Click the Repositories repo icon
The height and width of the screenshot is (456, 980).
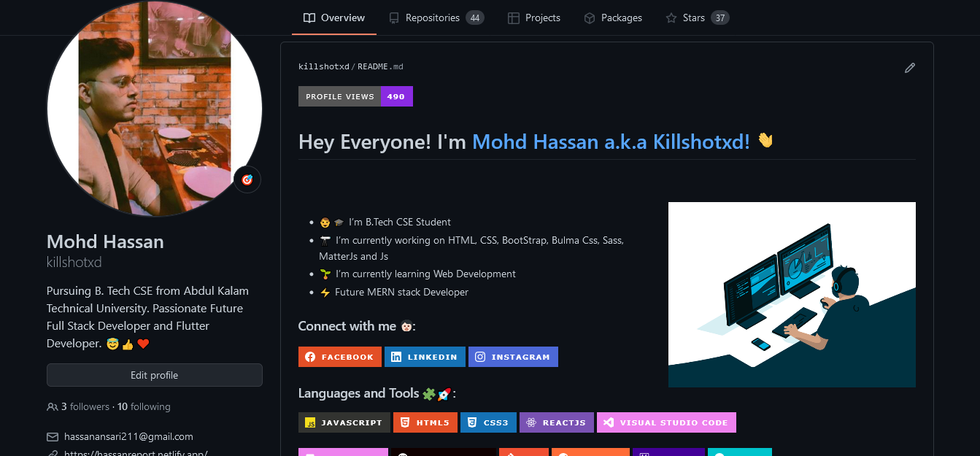coord(394,18)
